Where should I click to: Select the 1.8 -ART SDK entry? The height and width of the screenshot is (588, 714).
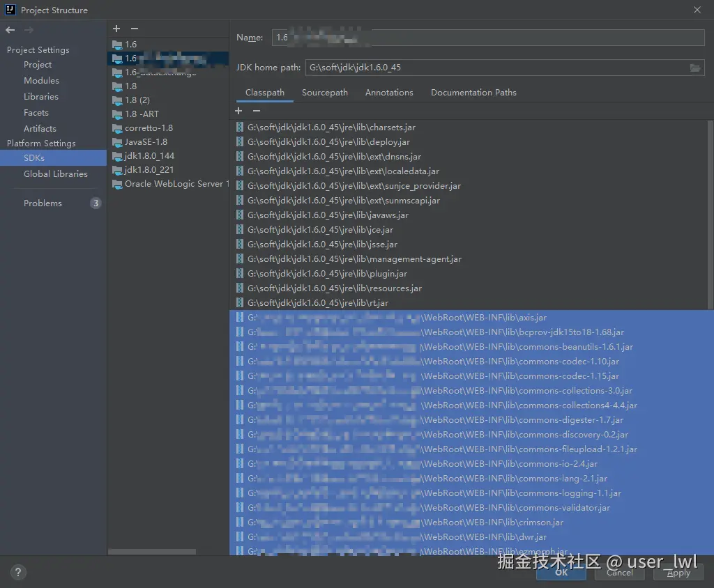pyautogui.click(x=168, y=114)
